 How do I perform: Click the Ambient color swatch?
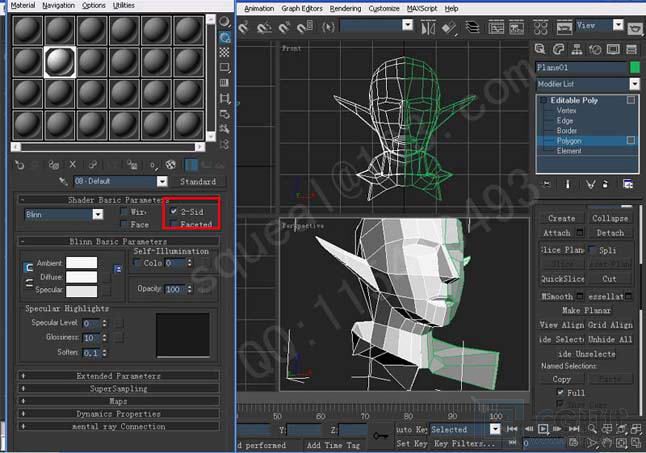[82, 263]
